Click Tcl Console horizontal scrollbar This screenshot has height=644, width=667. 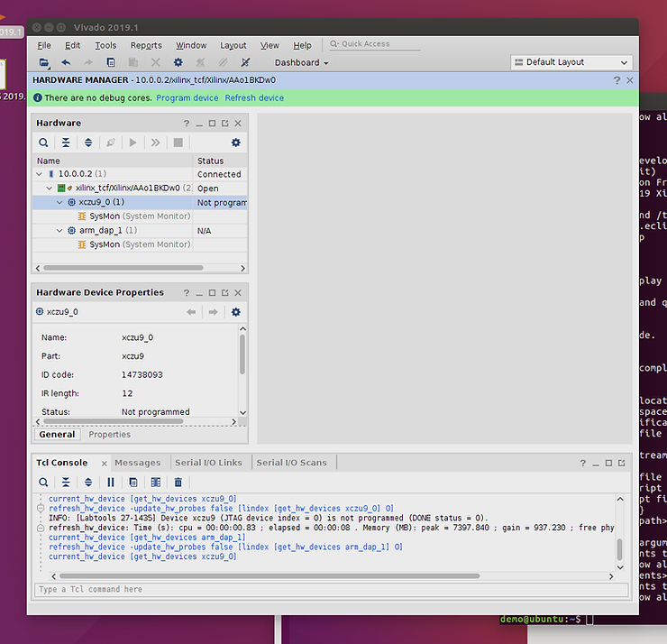click(x=270, y=575)
